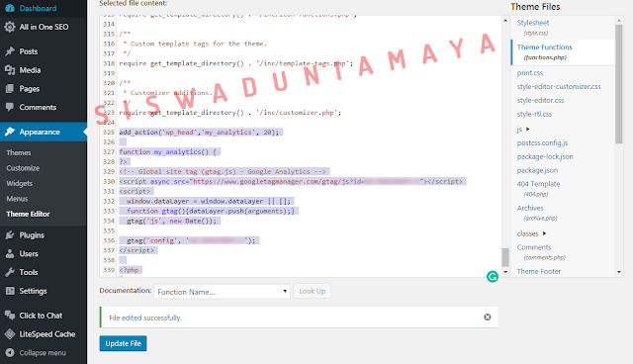Image resolution: width=633 pixels, height=364 pixels.
Task: Open Menus submenu item
Action: 17,199
